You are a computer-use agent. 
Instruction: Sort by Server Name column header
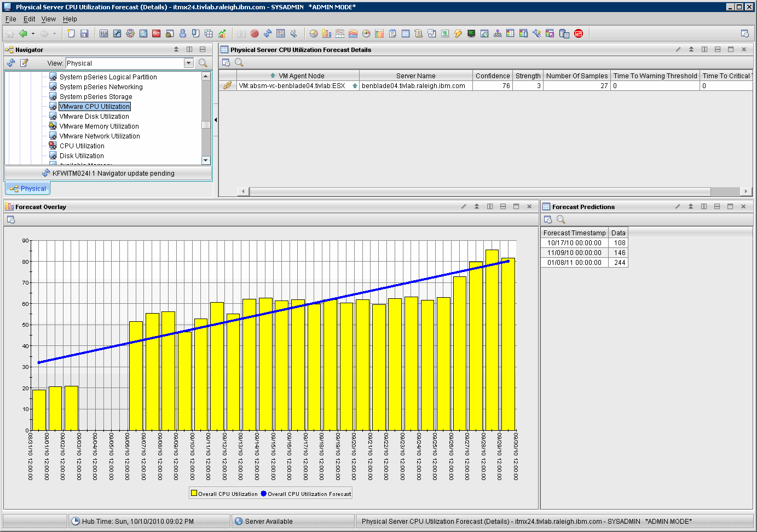click(416, 76)
